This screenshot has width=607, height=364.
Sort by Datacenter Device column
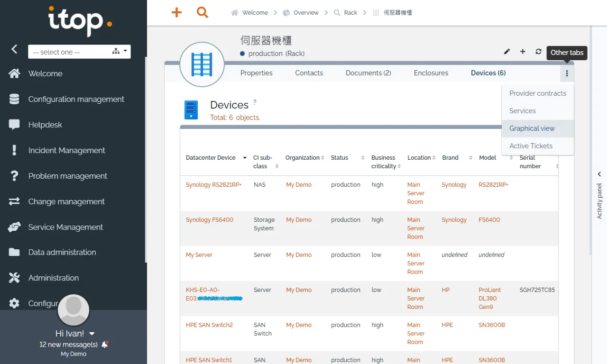click(216, 158)
